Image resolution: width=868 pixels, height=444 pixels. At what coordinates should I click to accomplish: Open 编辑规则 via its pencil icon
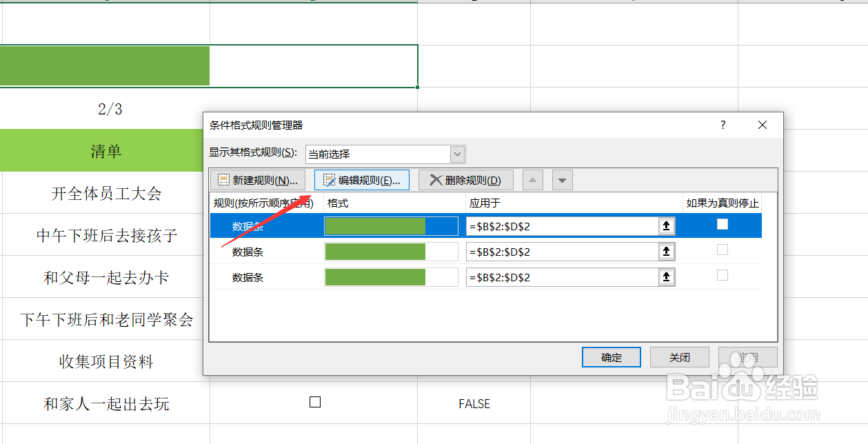(330, 180)
